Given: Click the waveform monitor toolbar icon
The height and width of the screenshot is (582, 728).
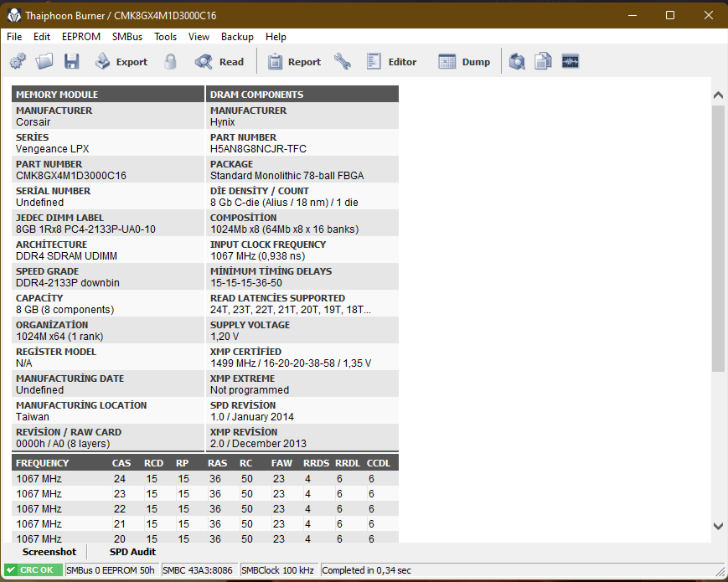Looking at the screenshot, I should pos(571,61).
